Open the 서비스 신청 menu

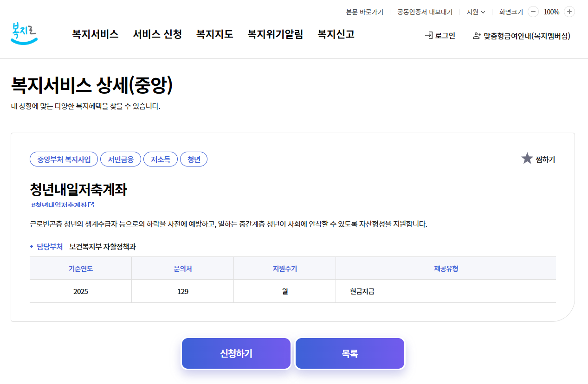157,34
